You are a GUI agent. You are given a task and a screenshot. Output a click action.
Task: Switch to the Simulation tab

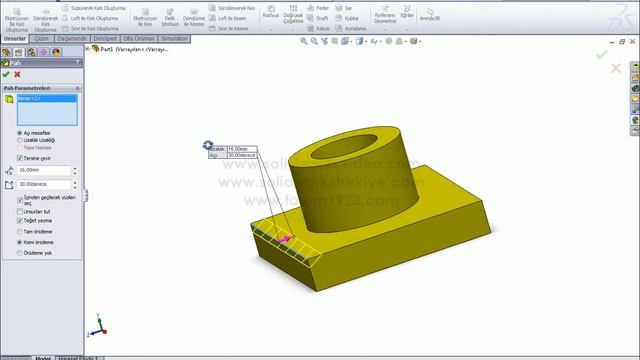(174, 39)
